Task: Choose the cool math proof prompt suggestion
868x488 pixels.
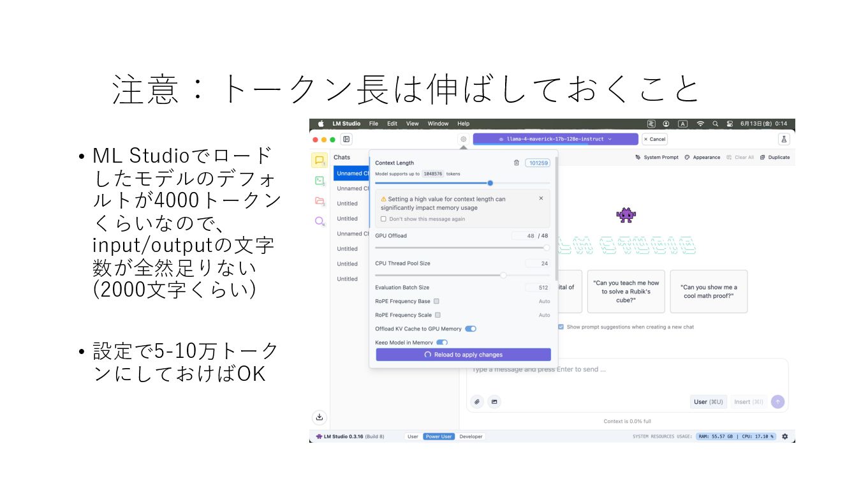Action: [709, 292]
